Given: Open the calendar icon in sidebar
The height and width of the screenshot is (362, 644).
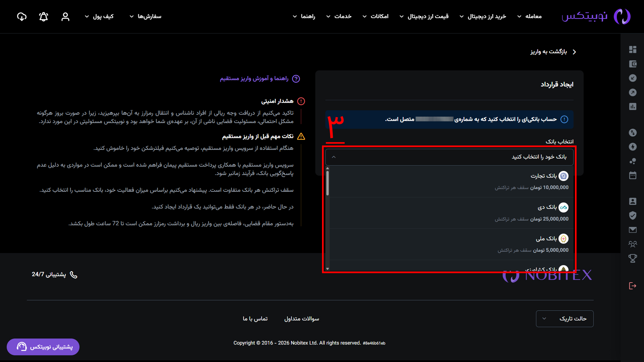Looking at the screenshot, I should pos(633,175).
